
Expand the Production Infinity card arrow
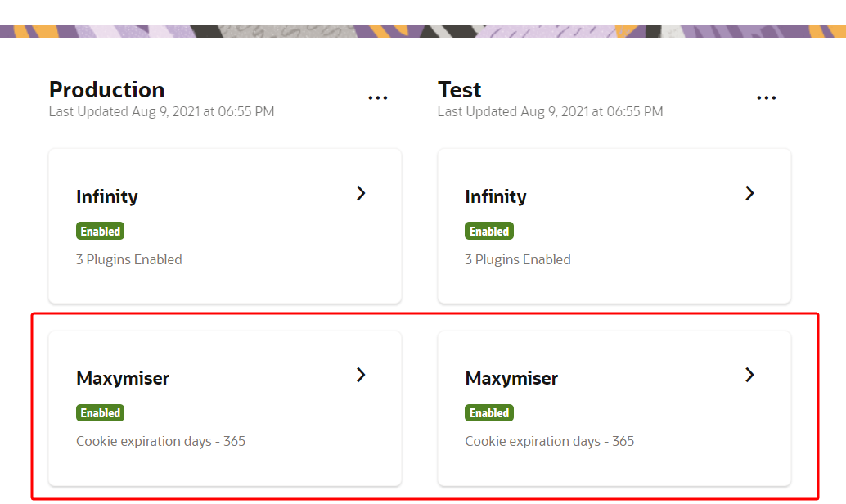pyautogui.click(x=361, y=193)
